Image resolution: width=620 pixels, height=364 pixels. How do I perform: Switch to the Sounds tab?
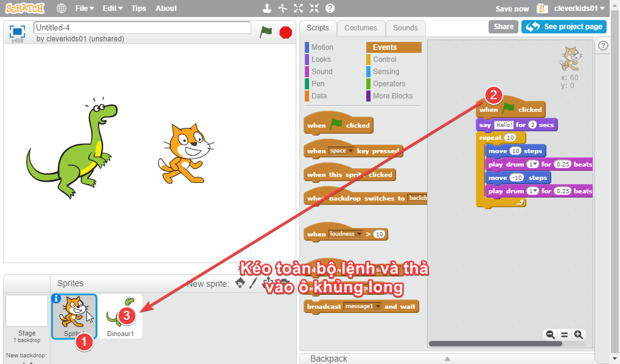(x=405, y=28)
